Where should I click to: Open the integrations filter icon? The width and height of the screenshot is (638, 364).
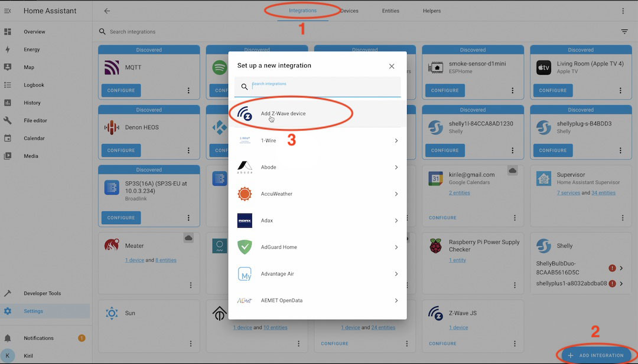point(624,32)
